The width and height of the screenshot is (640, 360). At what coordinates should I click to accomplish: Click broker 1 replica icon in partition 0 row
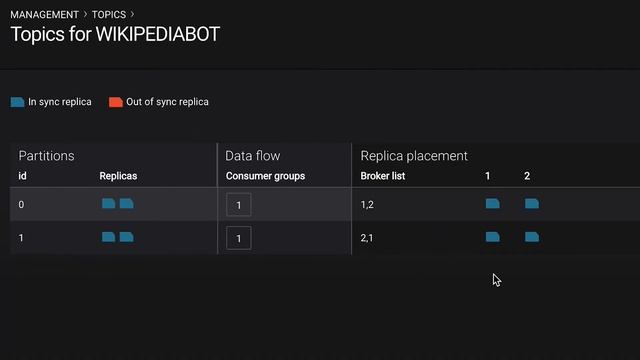(x=493, y=204)
